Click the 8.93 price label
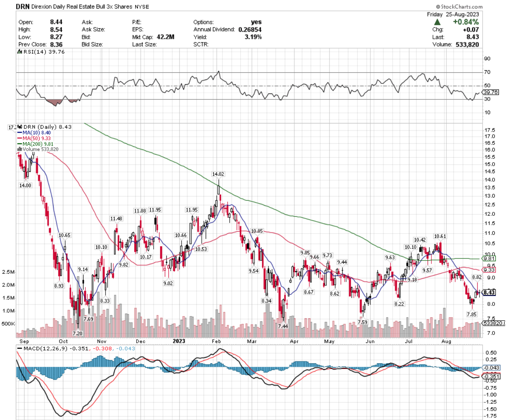The width and height of the screenshot is (509, 420). click(x=59, y=286)
